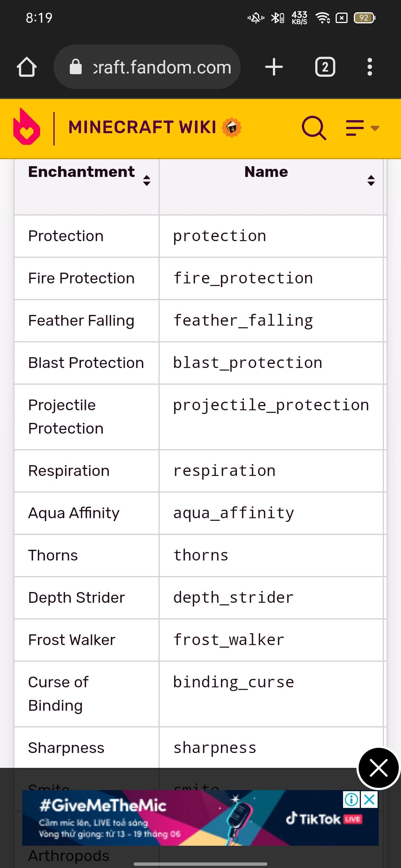Tap the browser home icon
401x868 pixels.
point(27,67)
